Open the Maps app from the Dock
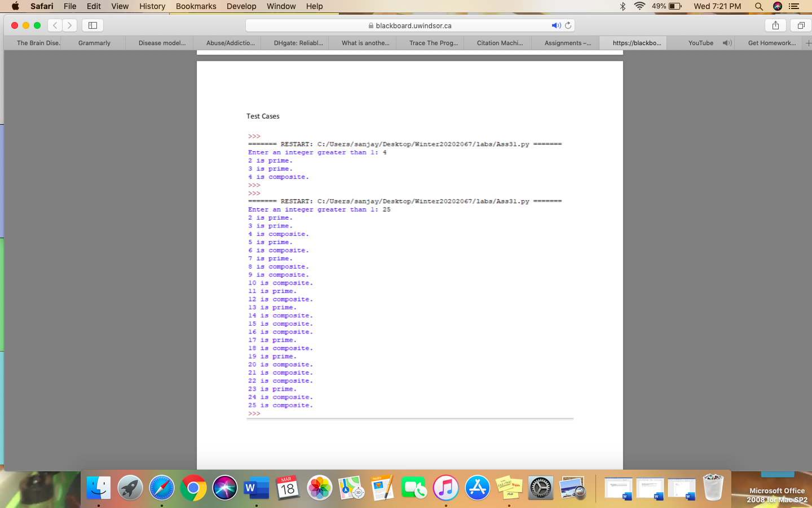Image resolution: width=812 pixels, height=508 pixels. pos(351,488)
